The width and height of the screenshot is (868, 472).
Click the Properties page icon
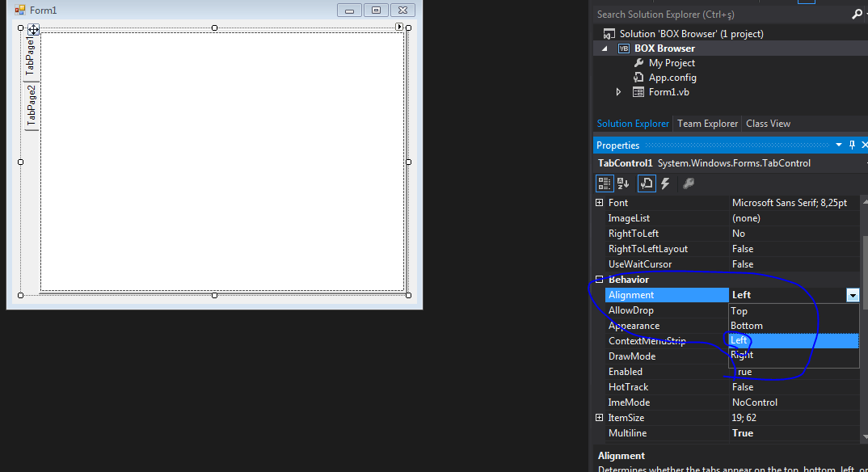tap(647, 183)
